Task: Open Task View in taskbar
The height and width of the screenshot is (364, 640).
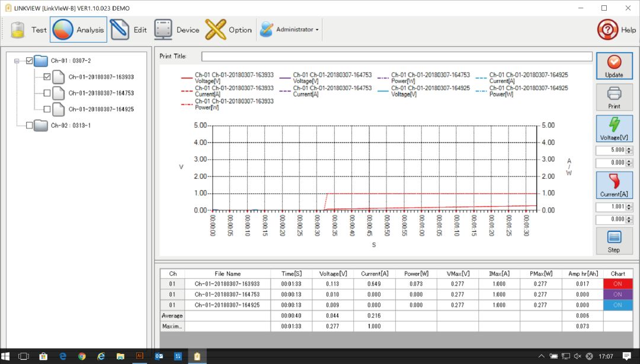Action: coord(24,356)
